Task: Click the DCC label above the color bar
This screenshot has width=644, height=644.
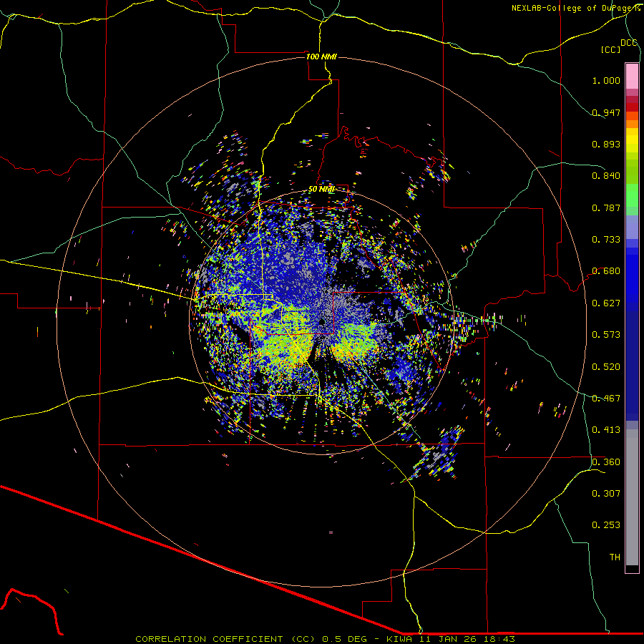Action: [629, 42]
